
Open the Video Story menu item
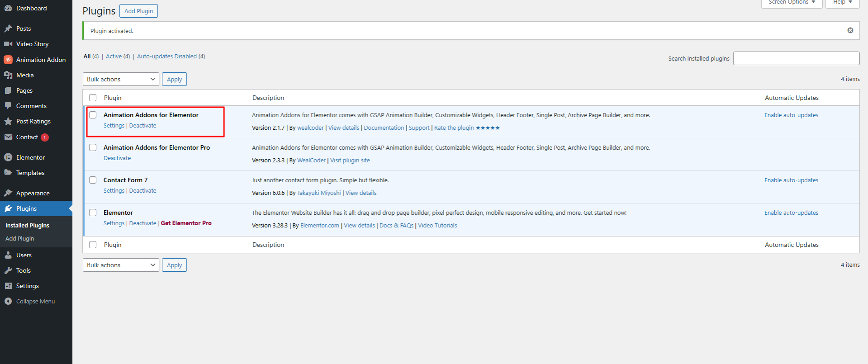coord(32,44)
